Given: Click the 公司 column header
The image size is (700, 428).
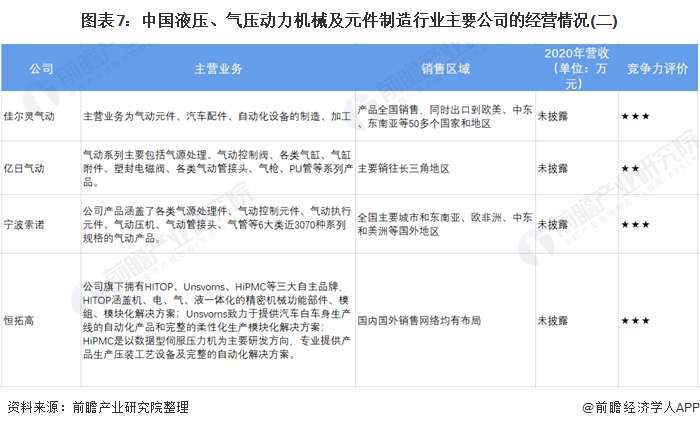Looking at the screenshot, I should (41, 69).
